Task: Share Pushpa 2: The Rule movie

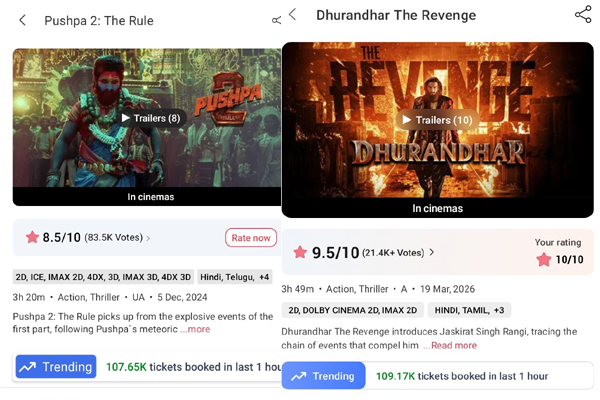Action: [x=276, y=20]
